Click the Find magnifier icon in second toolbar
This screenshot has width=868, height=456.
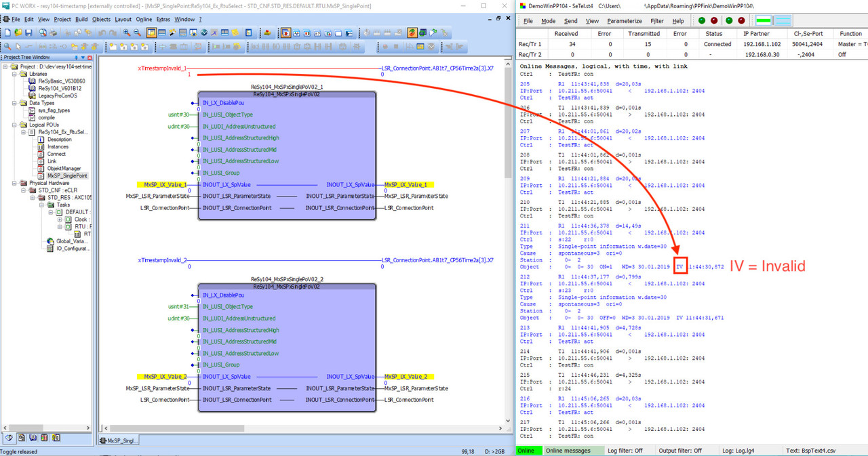click(x=7, y=46)
